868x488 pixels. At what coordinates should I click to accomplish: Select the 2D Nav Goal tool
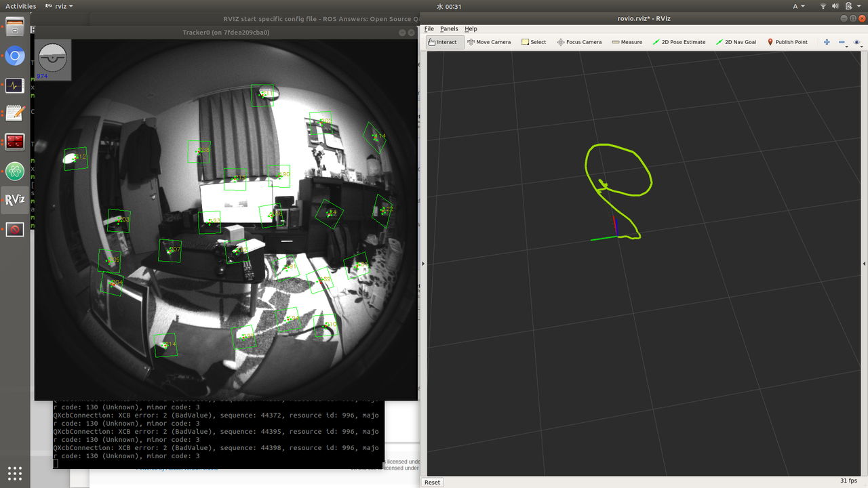tap(736, 41)
